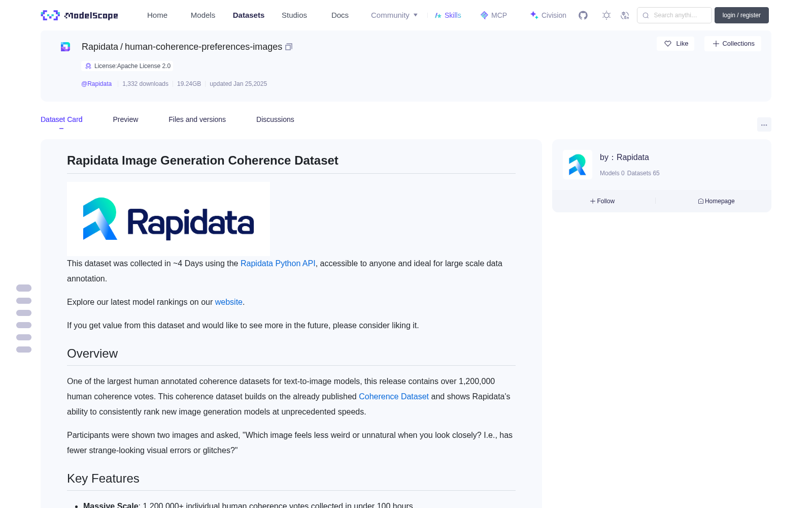Click the first outline navigation marker
The height and width of the screenshot is (508, 812).
click(x=24, y=288)
